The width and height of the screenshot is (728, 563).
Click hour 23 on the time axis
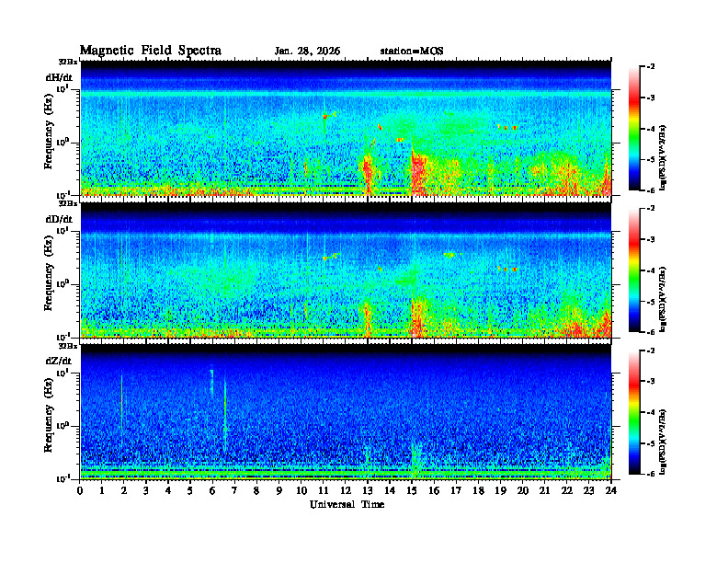click(x=589, y=491)
